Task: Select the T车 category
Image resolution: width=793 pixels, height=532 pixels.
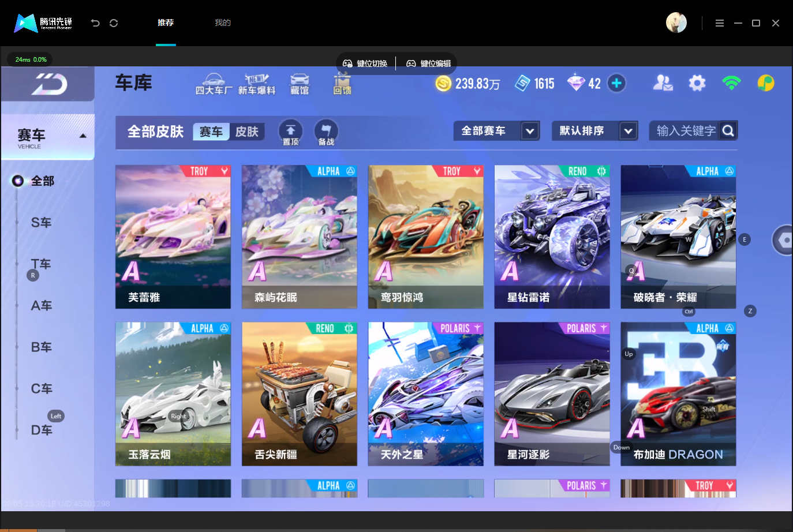Action: point(41,264)
